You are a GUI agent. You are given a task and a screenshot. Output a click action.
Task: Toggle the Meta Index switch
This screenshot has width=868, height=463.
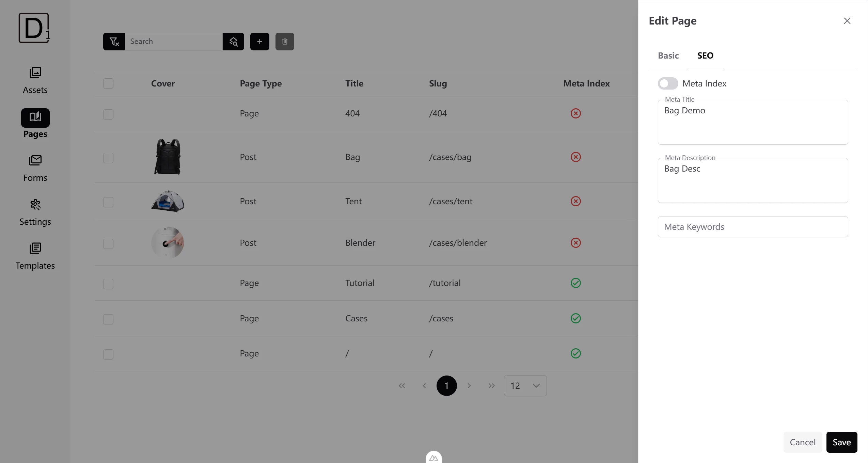point(668,83)
